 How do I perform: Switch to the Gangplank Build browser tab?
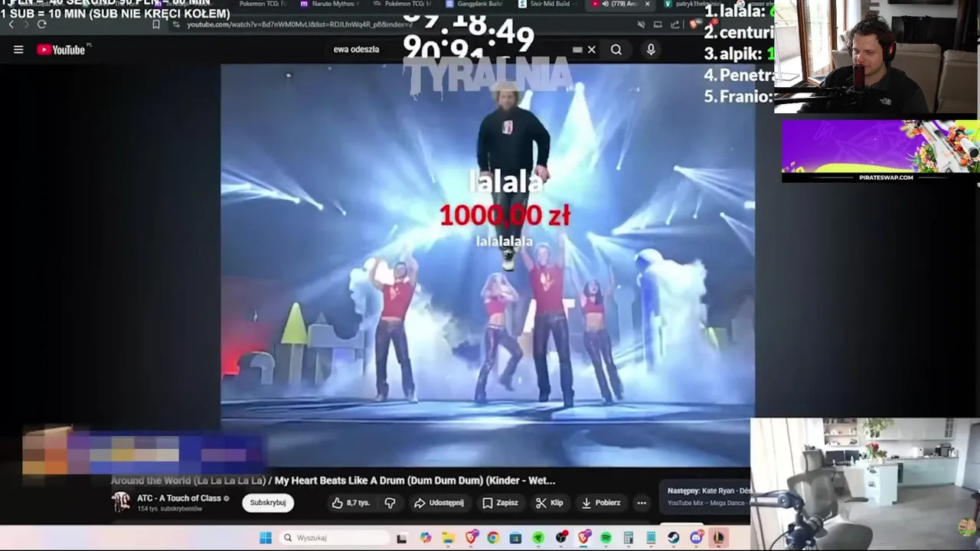[475, 4]
